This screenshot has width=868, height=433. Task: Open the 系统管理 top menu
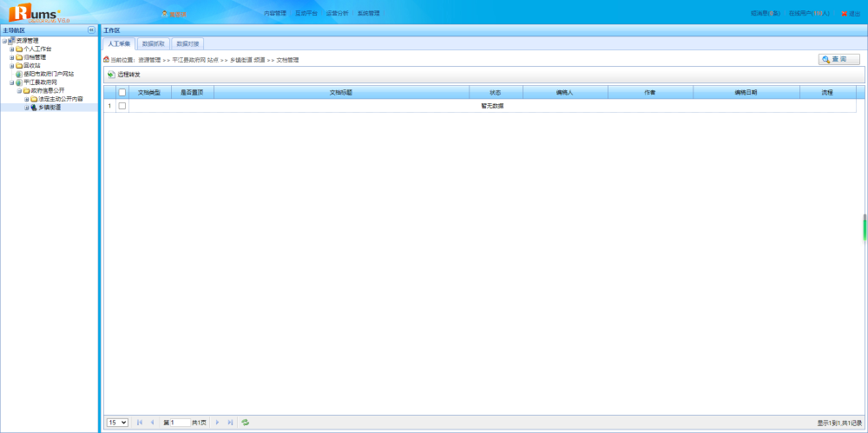coord(368,13)
